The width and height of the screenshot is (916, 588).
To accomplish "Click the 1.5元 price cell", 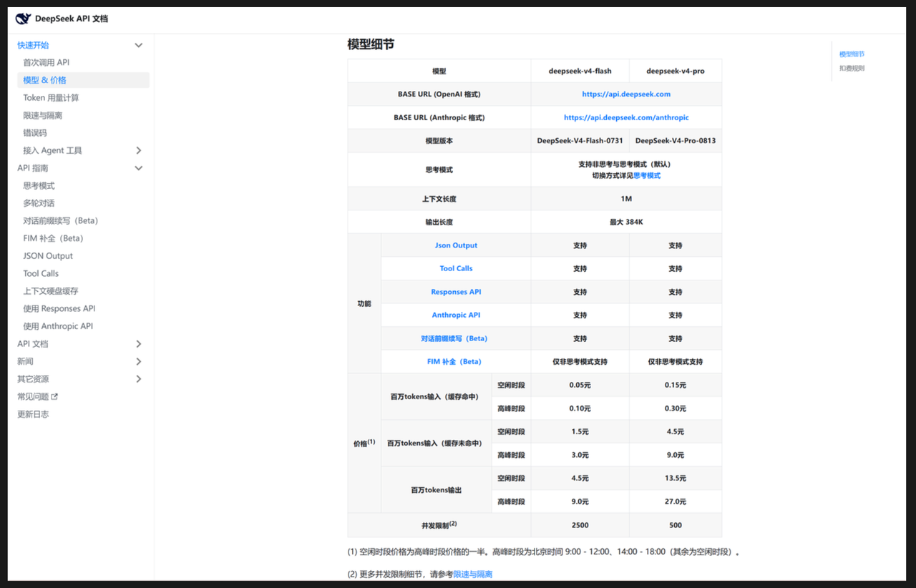I will [580, 431].
